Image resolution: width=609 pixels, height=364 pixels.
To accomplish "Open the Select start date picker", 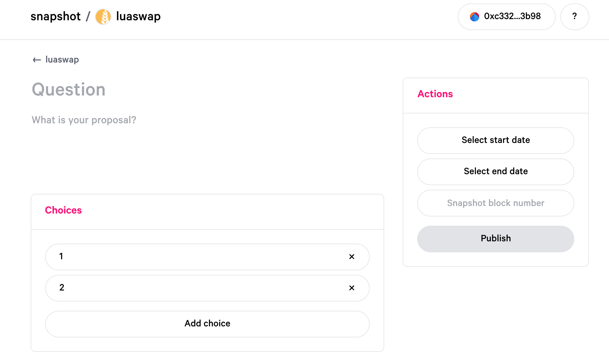I will coord(495,140).
